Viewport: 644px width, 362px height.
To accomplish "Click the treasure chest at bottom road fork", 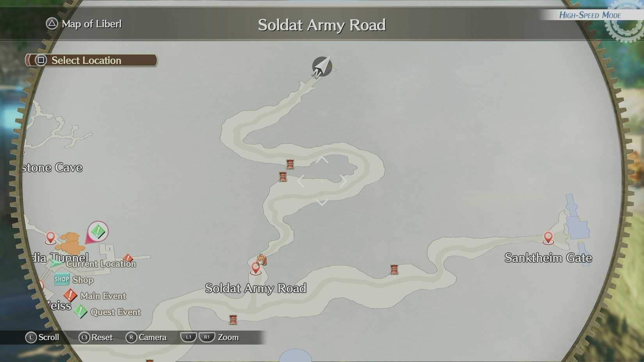I will [x=233, y=319].
